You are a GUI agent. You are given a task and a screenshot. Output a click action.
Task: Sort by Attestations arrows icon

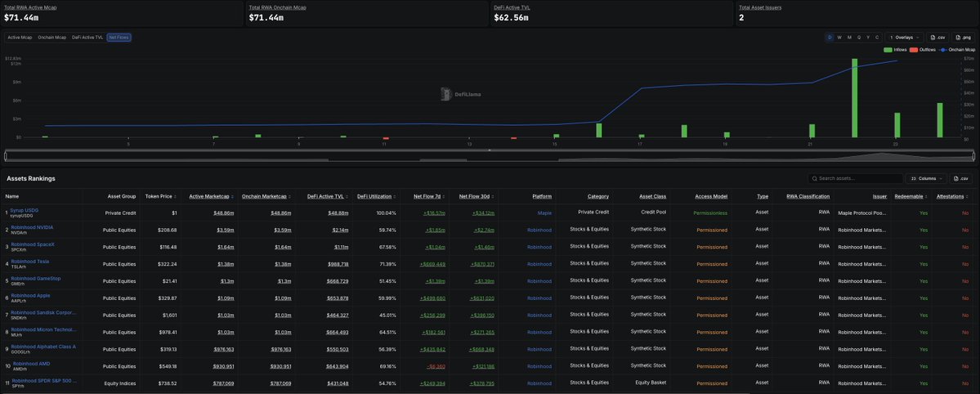[969, 196]
